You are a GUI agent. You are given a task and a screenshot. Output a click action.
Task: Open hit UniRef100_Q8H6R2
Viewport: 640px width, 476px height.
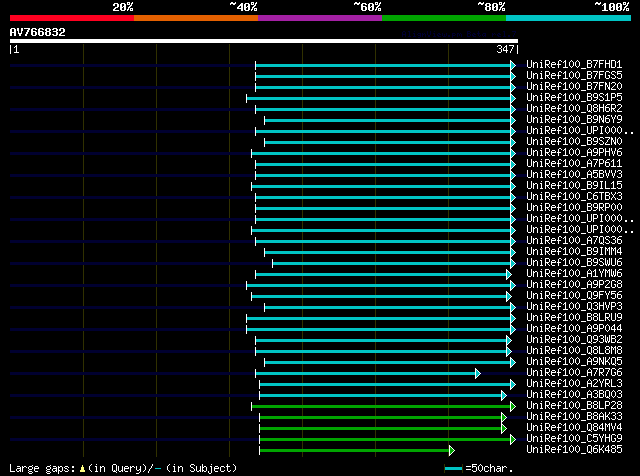tap(574, 109)
